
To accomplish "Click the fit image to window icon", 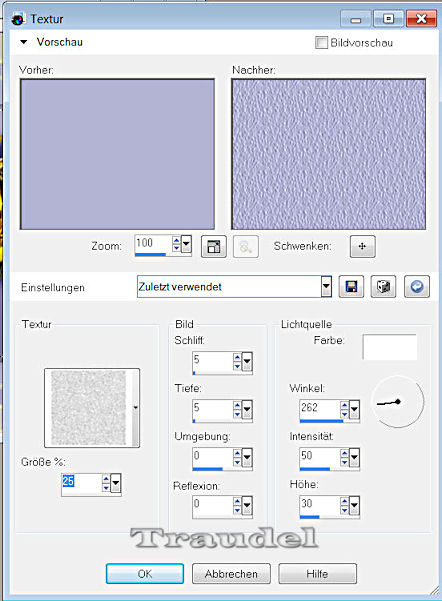I will (214, 246).
